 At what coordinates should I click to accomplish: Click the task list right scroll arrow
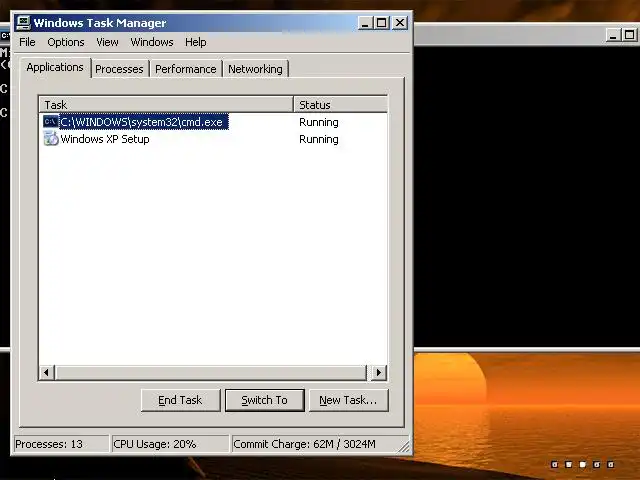pyautogui.click(x=378, y=372)
